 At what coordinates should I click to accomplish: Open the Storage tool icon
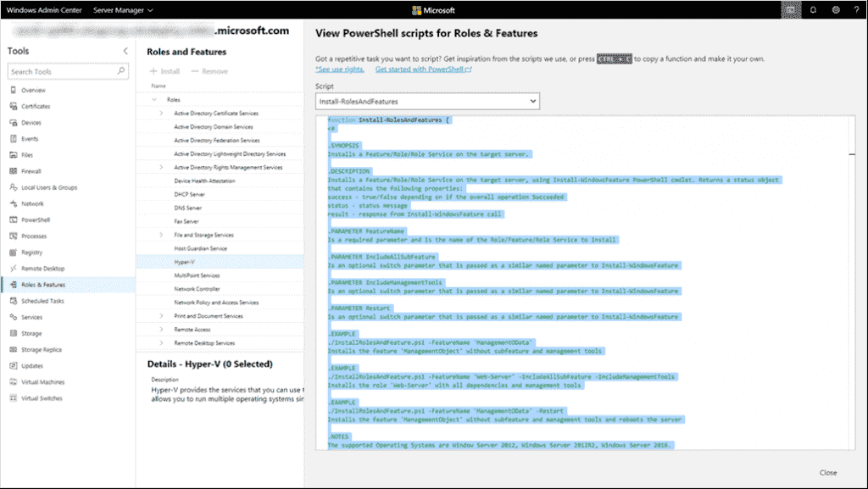click(x=14, y=334)
